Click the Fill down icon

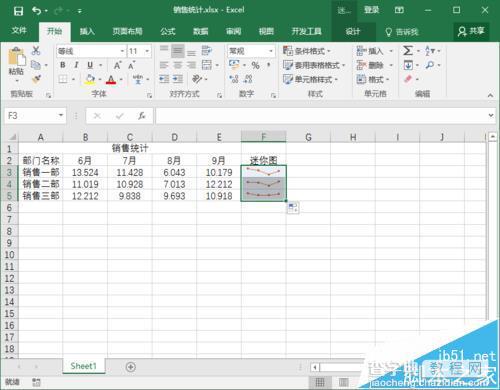(408, 65)
